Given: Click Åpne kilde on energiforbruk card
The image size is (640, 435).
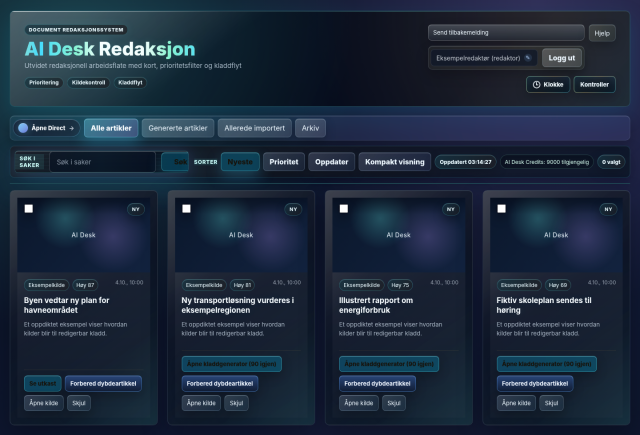Looking at the screenshot, I should point(359,403).
